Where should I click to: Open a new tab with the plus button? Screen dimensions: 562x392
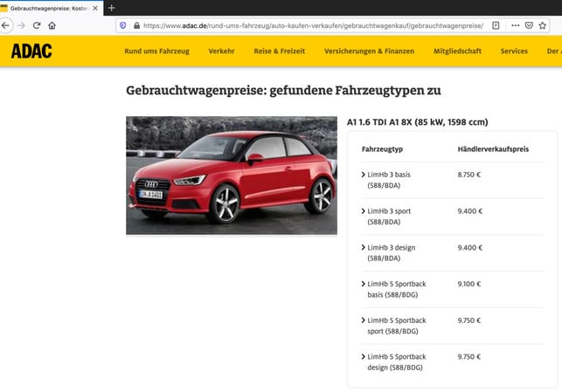(x=112, y=8)
